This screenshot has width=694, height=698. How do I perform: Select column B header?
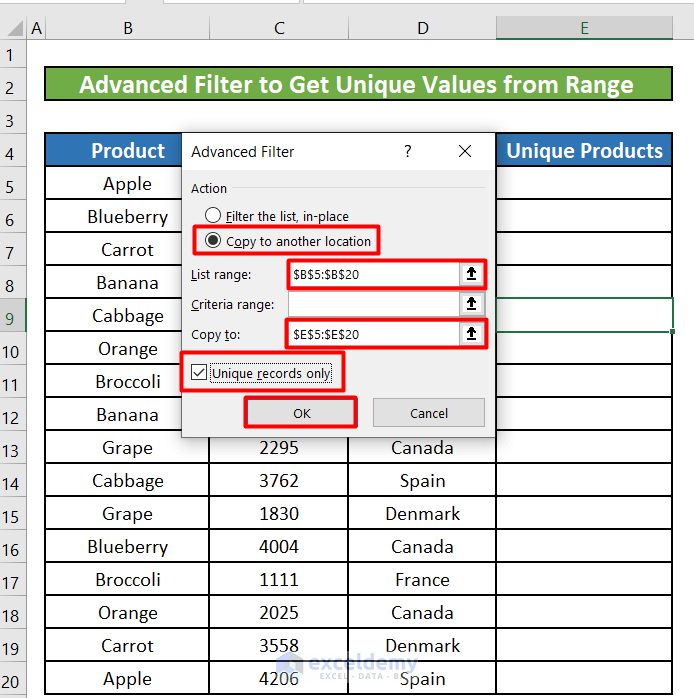[x=127, y=29]
